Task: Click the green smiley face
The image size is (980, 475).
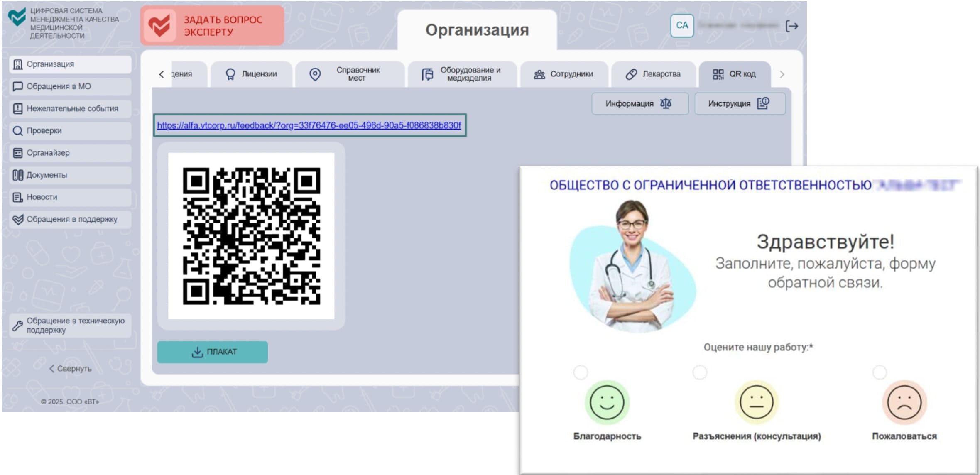Action: (607, 402)
